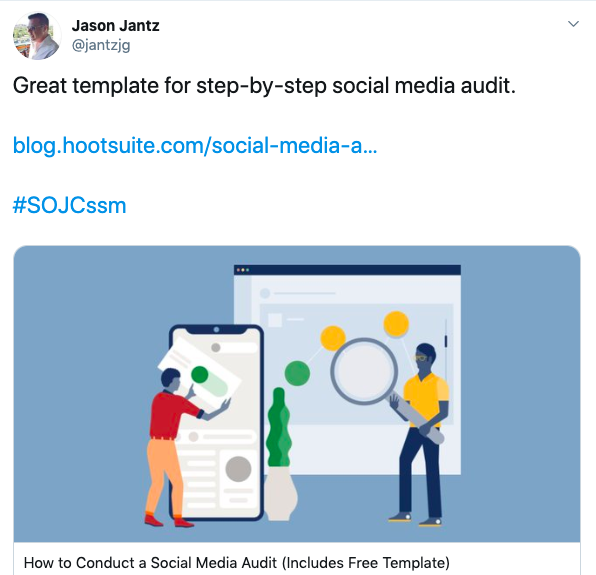Viewport: 596px width, 575px height.
Task: Click the green circle node beside the phone
Action: [x=297, y=373]
